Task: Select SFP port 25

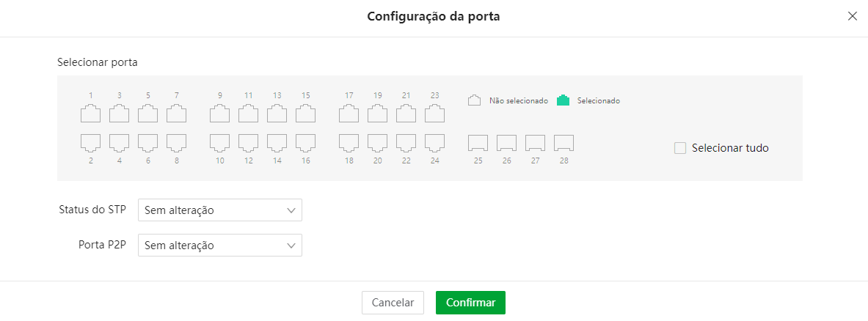Action: tap(478, 142)
